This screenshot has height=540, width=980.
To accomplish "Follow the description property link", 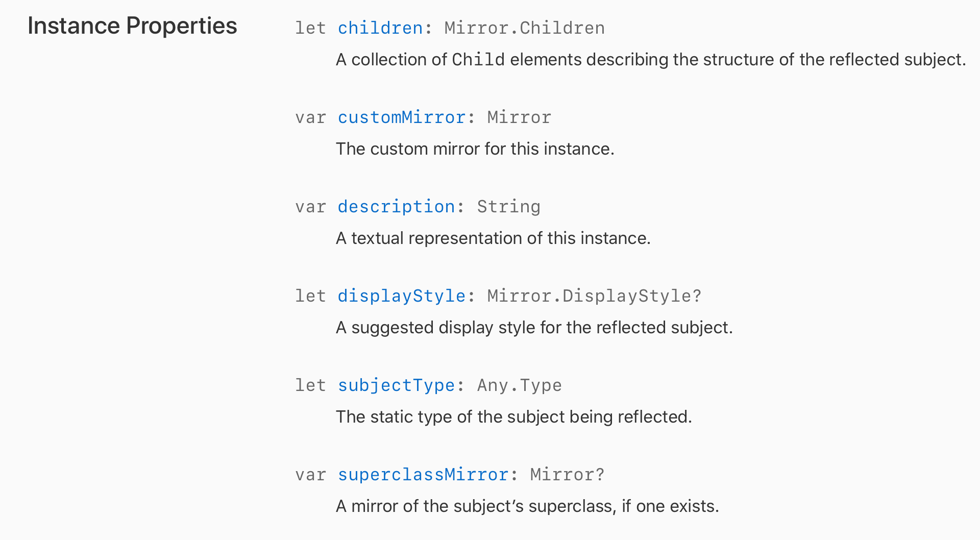I will 396,207.
